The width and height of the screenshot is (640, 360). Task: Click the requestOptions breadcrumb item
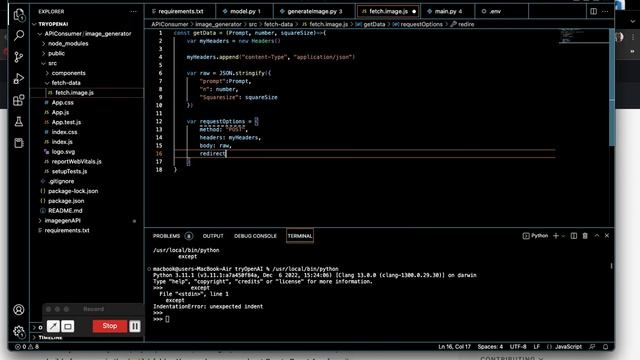tap(422, 24)
